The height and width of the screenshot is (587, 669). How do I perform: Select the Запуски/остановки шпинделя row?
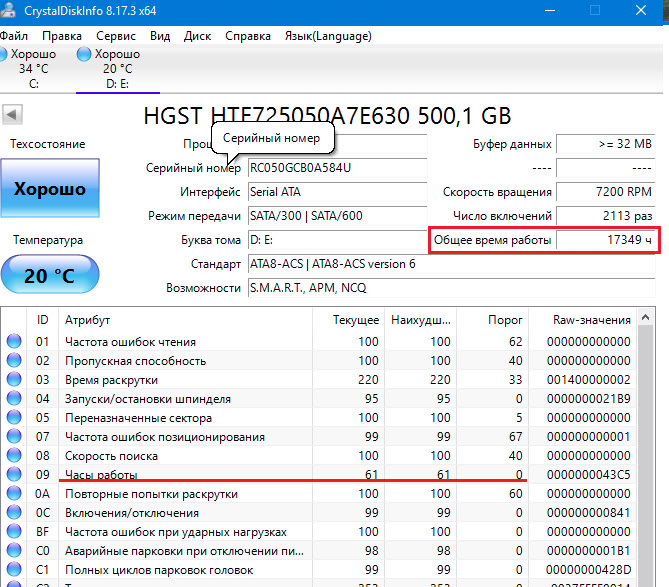tap(319, 398)
